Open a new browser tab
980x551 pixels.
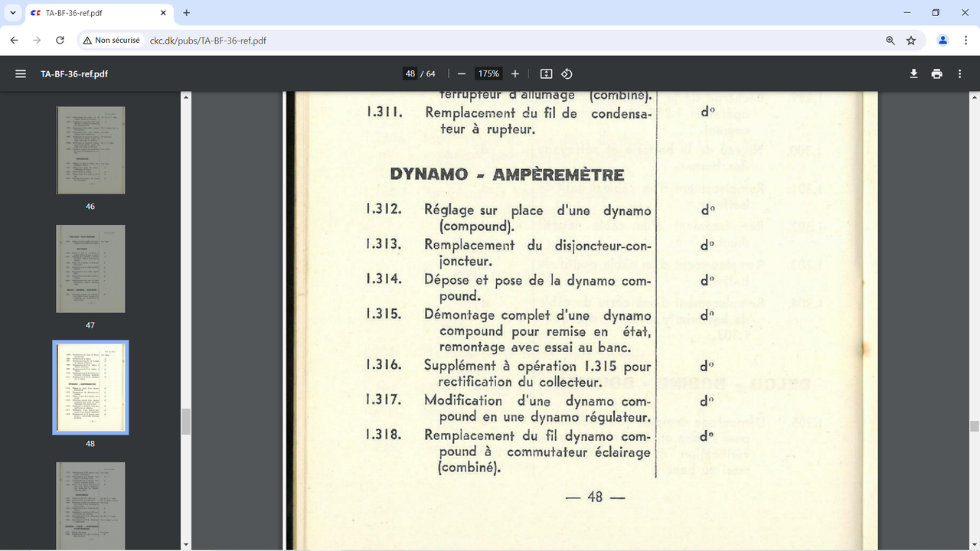(186, 13)
